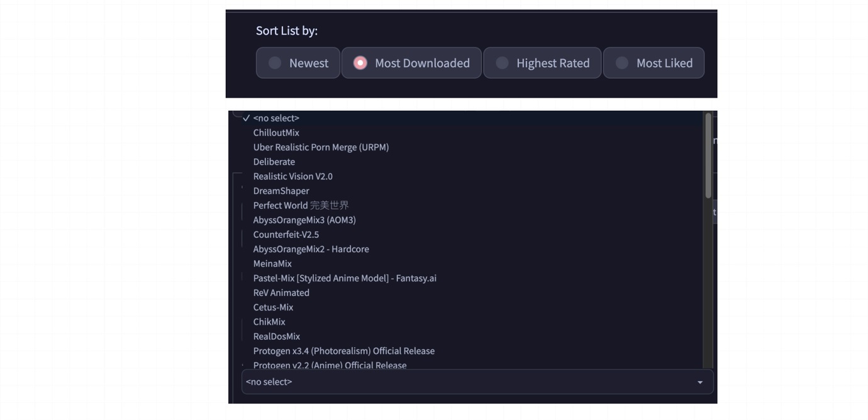This screenshot has height=420, width=868.
Task: Pick Counterfeit-V2.5 from the list
Action: click(286, 234)
